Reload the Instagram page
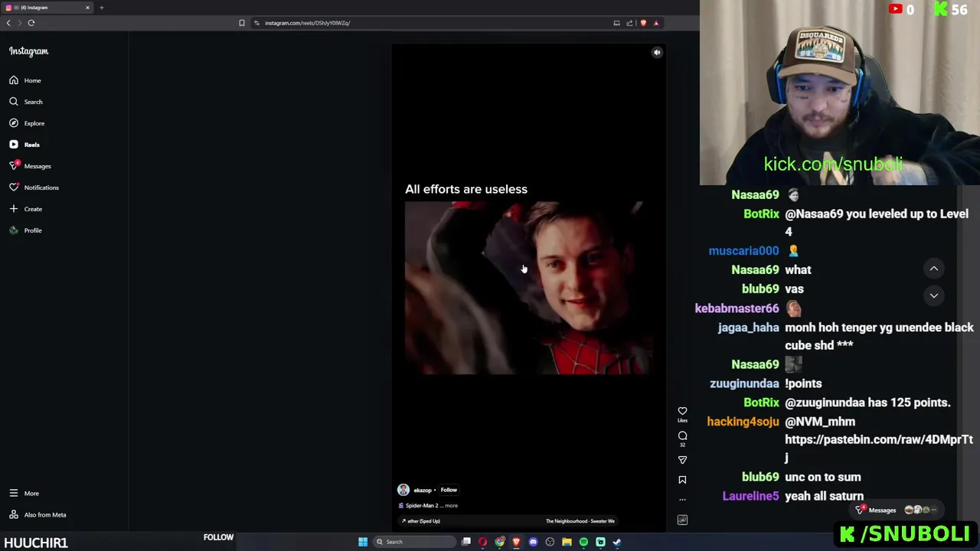Screen dimensions: 980x551 tap(31, 23)
